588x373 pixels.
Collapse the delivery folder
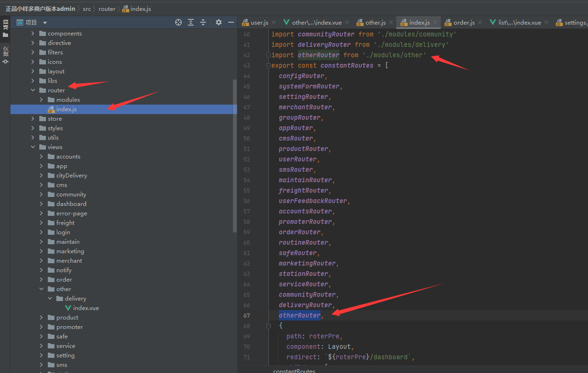pos(50,299)
